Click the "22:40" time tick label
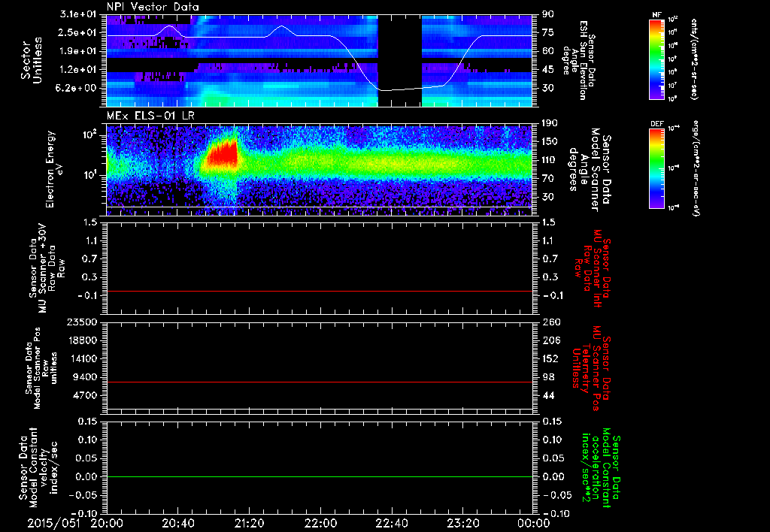This screenshot has width=770, height=532. [x=391, y=523]
